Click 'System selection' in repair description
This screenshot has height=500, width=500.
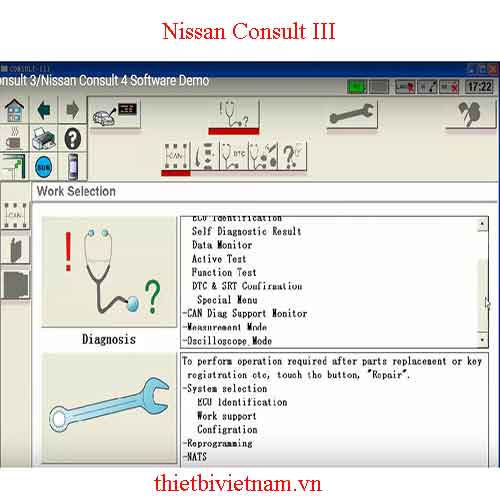point(227,388)
